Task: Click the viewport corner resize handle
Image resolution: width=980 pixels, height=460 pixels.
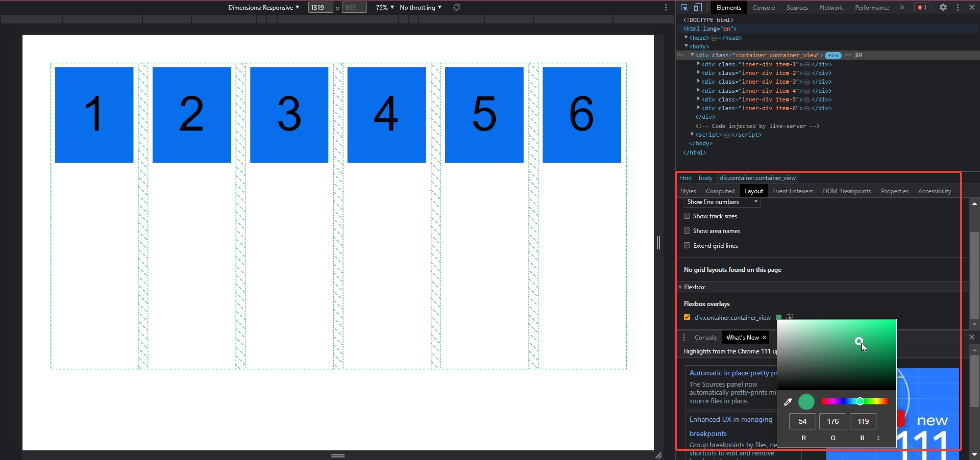Action: pyautogui.click(x=659, y=455)
